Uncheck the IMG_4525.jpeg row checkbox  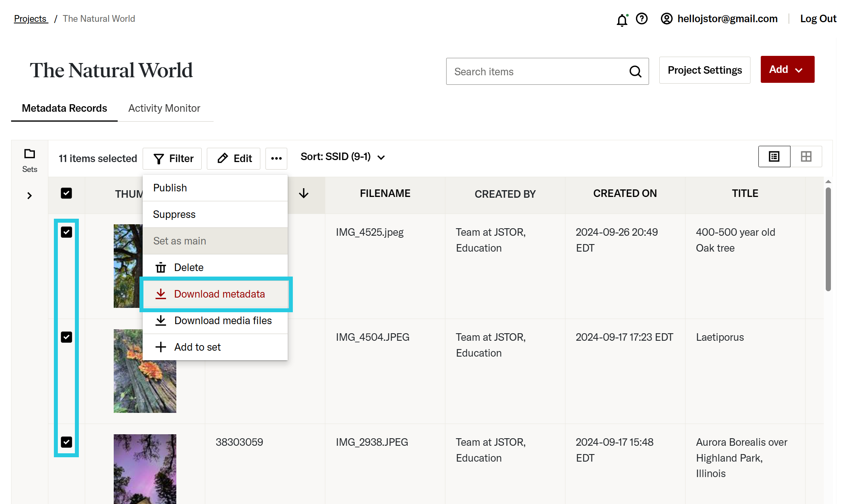coord(66,232)
